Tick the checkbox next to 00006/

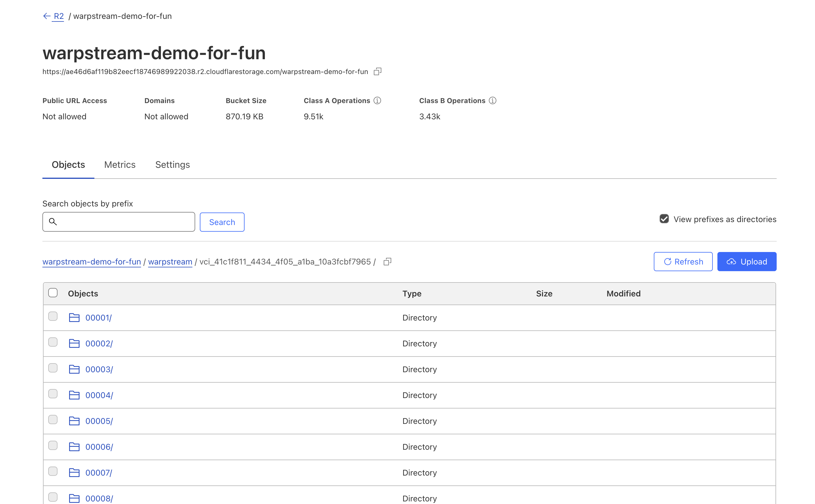(53, 446)
